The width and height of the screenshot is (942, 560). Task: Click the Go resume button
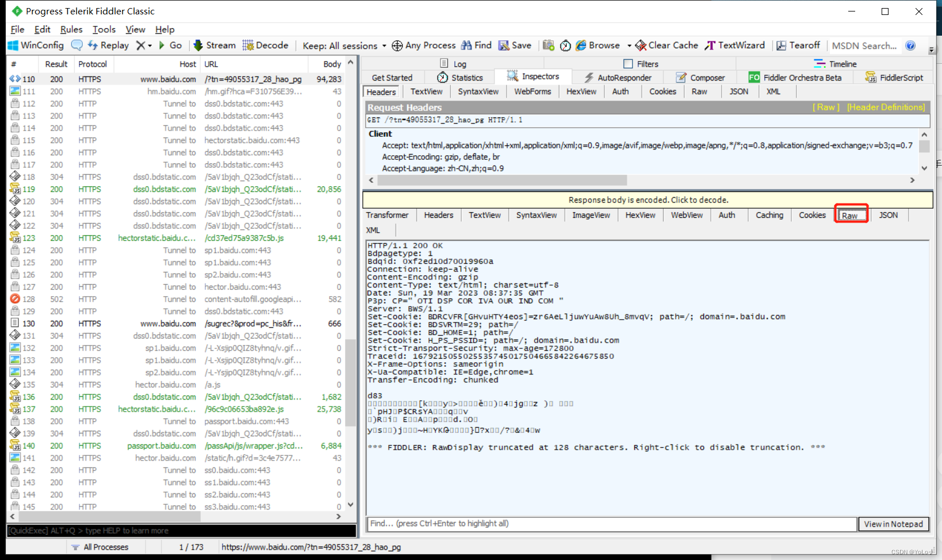click(x=170, y=45)
